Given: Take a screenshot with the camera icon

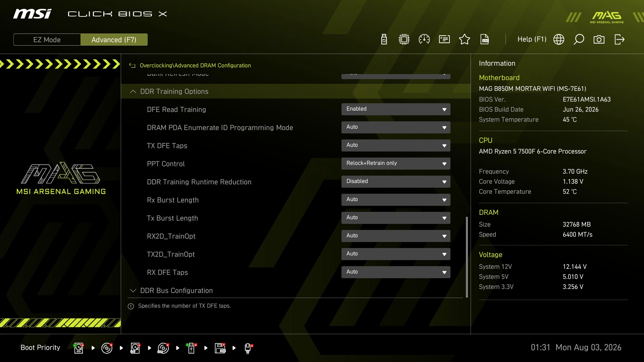Looking at the screenshot, I should pos(599,40).
